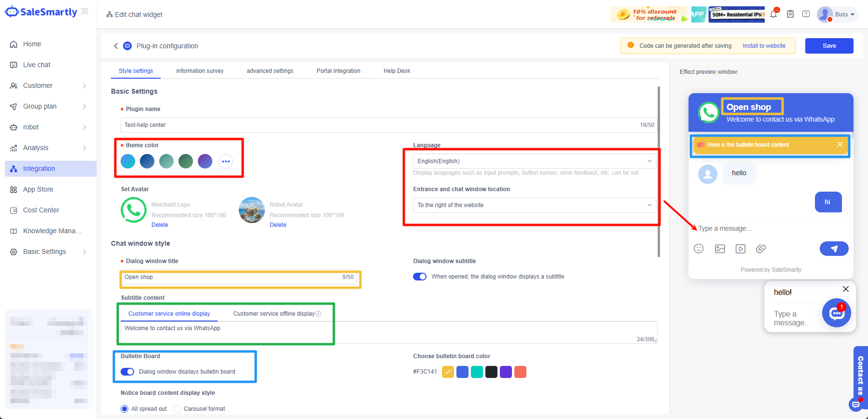Screen dimensions: 868x419
Task: Click the emoji icon in chat preview
Action: tap(698, 249)
